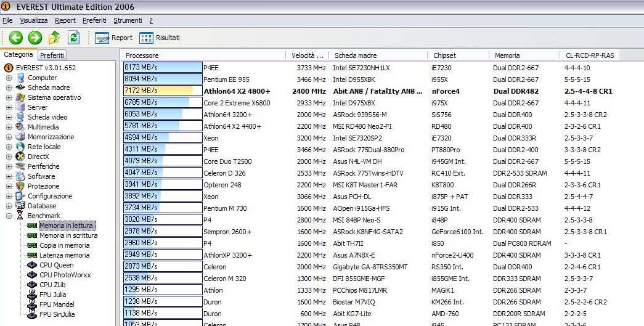Click the green Back arrow icon
The width and height of the screenshot is (644, 326).
pyautogui.click(x=16, y=38)
